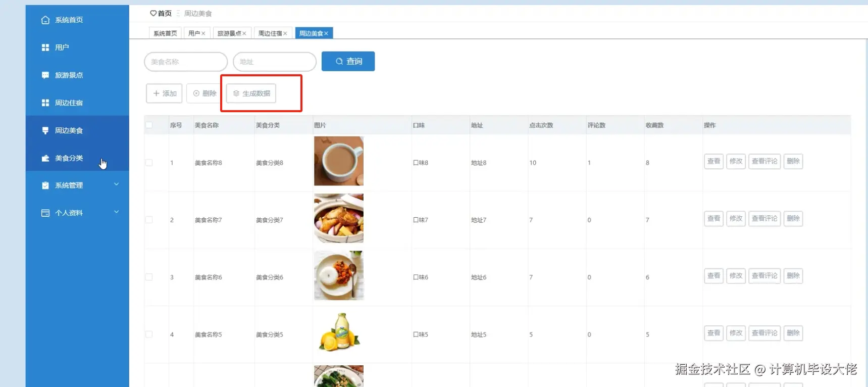Image resolution: width=868 pixels, height=387 pixels.
Task: Click 修改 for row 美食名称5
Action: [736, 333]
